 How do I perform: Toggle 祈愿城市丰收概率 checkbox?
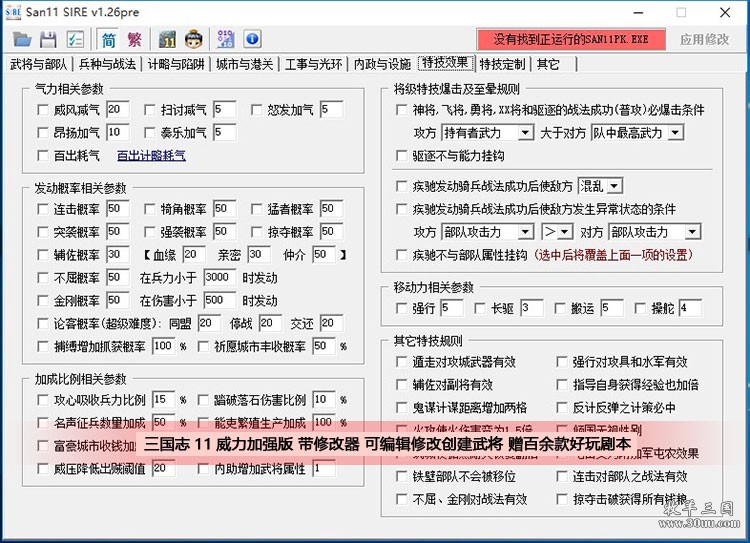(203, 346)
